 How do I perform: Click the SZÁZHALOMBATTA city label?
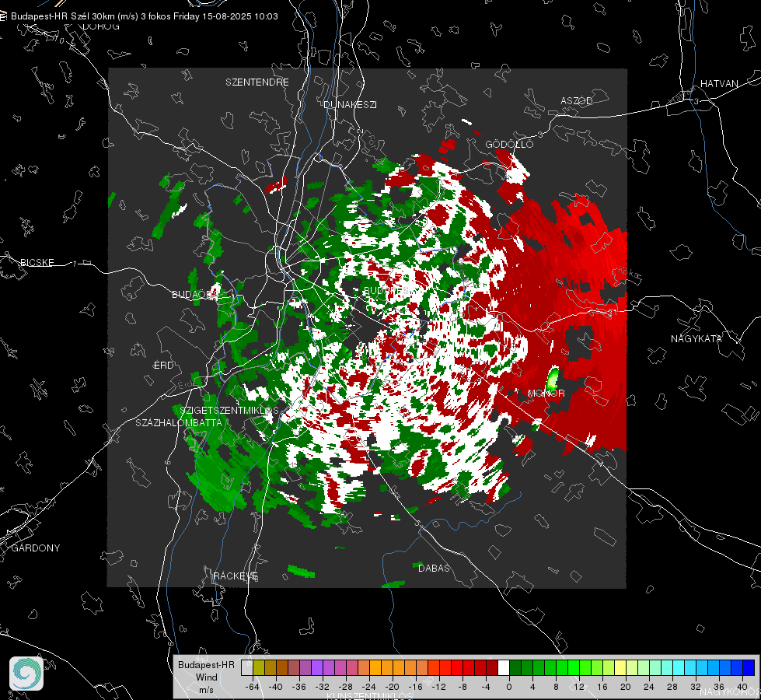click(179, 422)
